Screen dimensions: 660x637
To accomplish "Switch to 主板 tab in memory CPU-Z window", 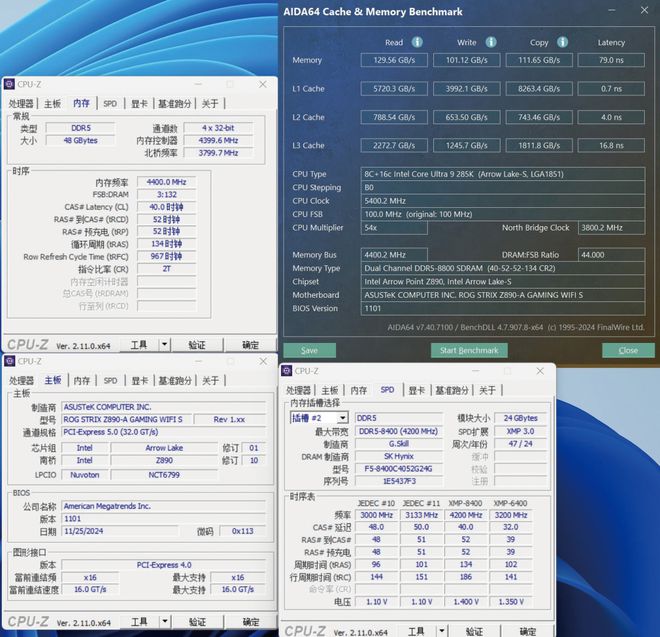I will pos(53,104).
